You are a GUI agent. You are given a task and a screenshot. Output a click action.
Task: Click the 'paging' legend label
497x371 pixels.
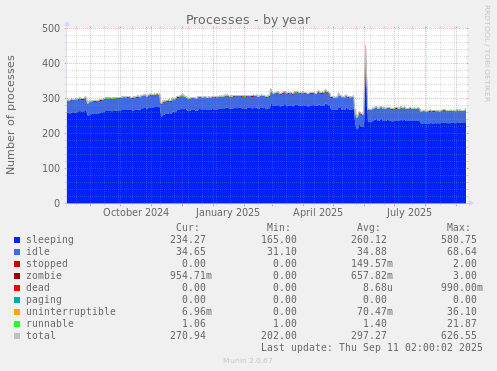(x=44, y=300)
